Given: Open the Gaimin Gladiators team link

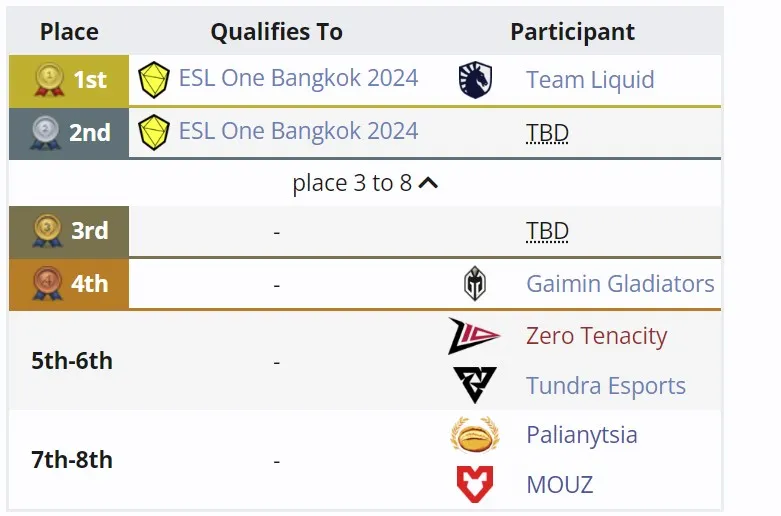Looking at the screenshot, I should [x=620, y=283].
